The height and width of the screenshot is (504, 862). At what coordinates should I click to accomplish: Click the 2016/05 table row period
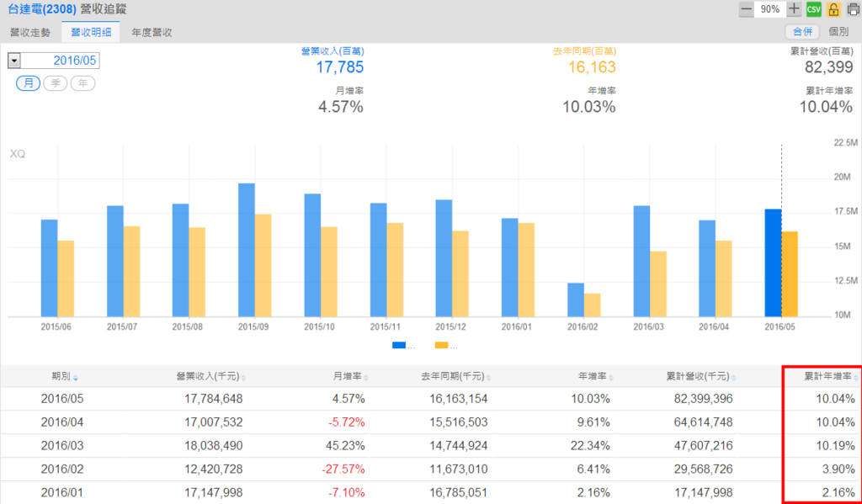pyautogui.click(x=62, y=399)
